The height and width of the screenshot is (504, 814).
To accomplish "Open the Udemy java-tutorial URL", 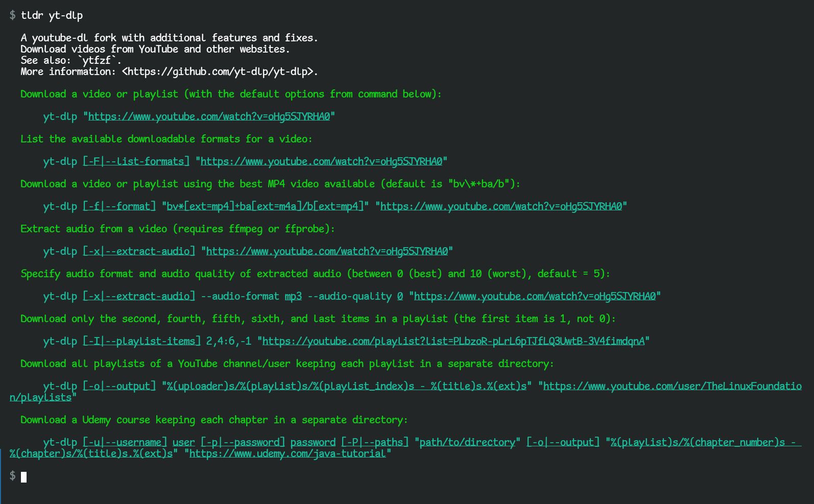I will point(288,453).
